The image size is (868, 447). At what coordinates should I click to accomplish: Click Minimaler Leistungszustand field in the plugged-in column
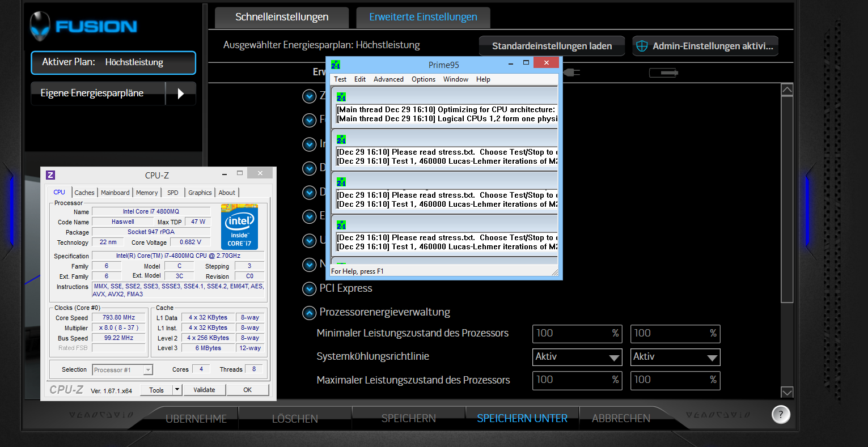tap(577, 334)
